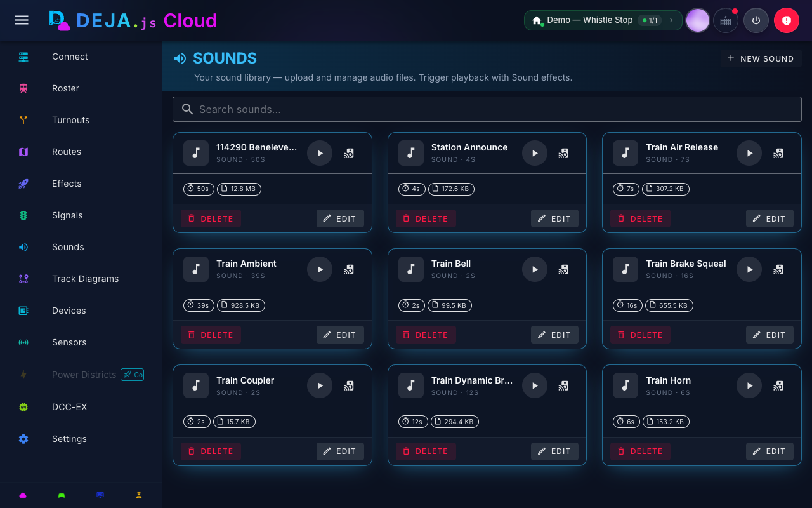Image resolution: width=812 pixels, height=508 pixels.
Task: Go to the Devices page
Action: (x=81, y=311)
